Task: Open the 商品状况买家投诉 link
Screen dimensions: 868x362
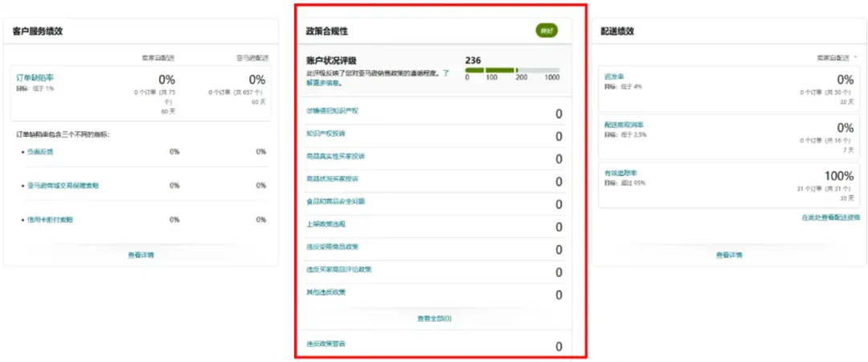Action: 332,179
